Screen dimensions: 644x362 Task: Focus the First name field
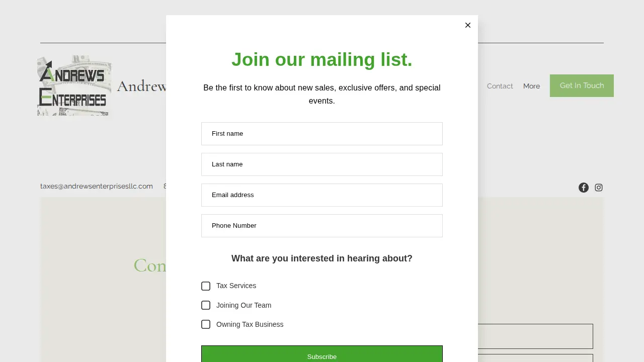(x=322, y=134)
